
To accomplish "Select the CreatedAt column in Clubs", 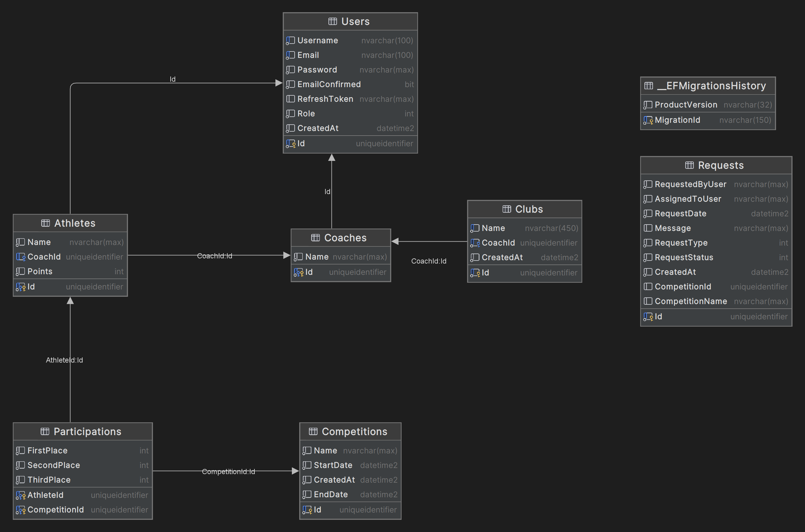I will (x=524, y=257).
